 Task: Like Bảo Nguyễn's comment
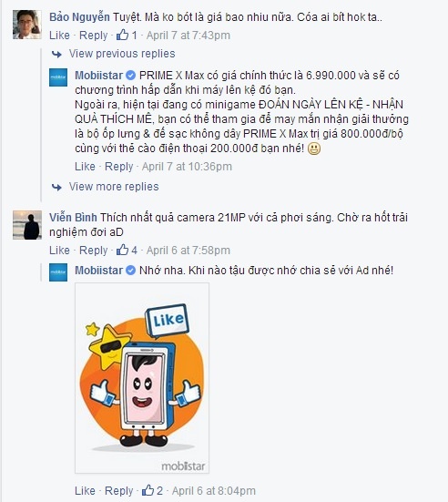click(x=59, y=36)
